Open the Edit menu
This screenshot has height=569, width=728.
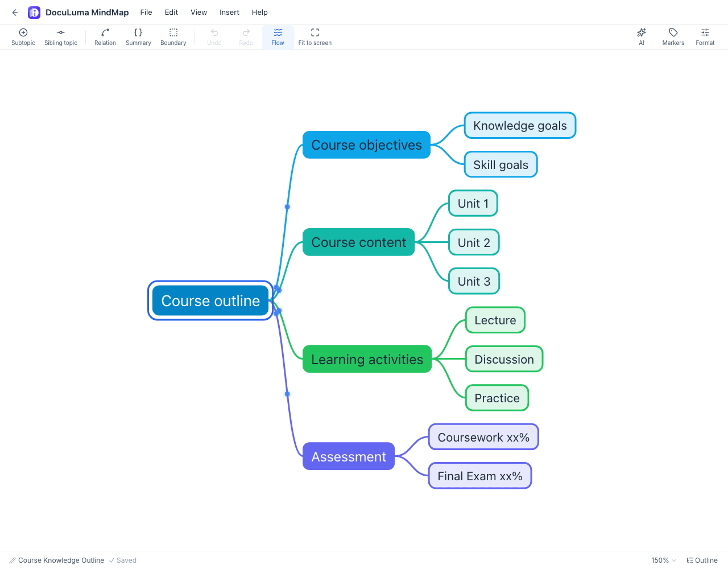[171, 13]
